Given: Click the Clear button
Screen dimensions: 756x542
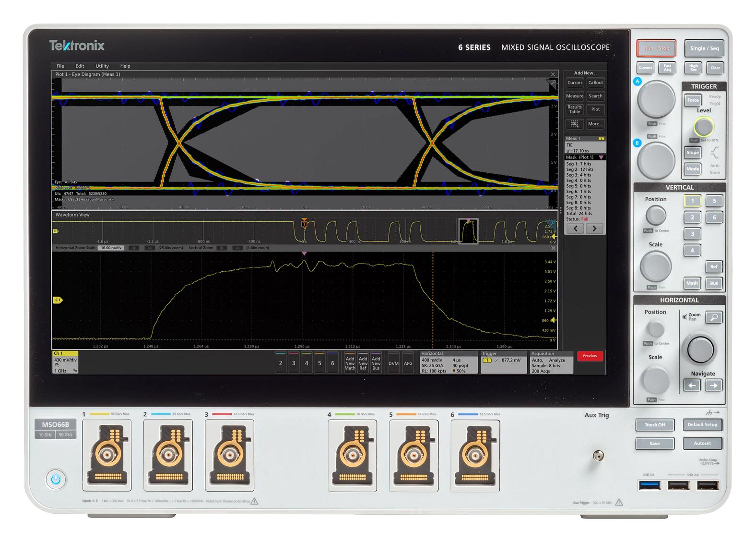Looking at the screenshot, I should 715,68.
